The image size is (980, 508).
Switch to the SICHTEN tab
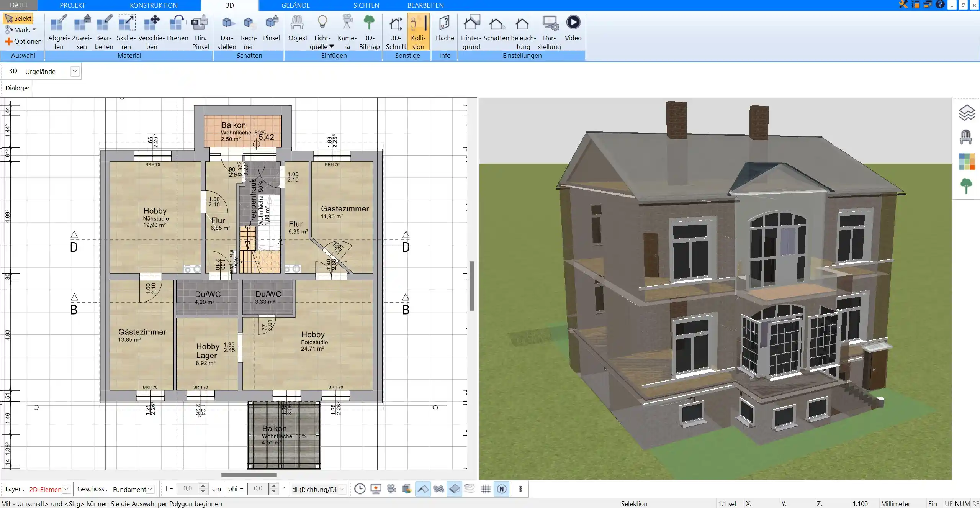click(366, 5)
